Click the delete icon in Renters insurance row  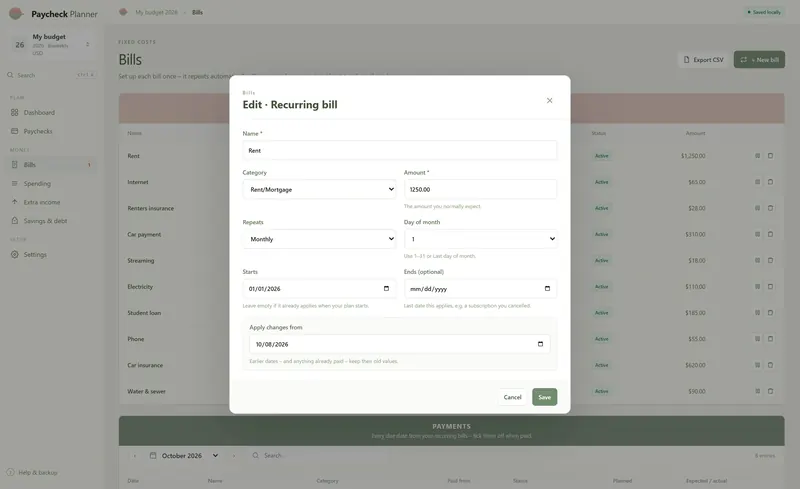[x=770, y=208]
